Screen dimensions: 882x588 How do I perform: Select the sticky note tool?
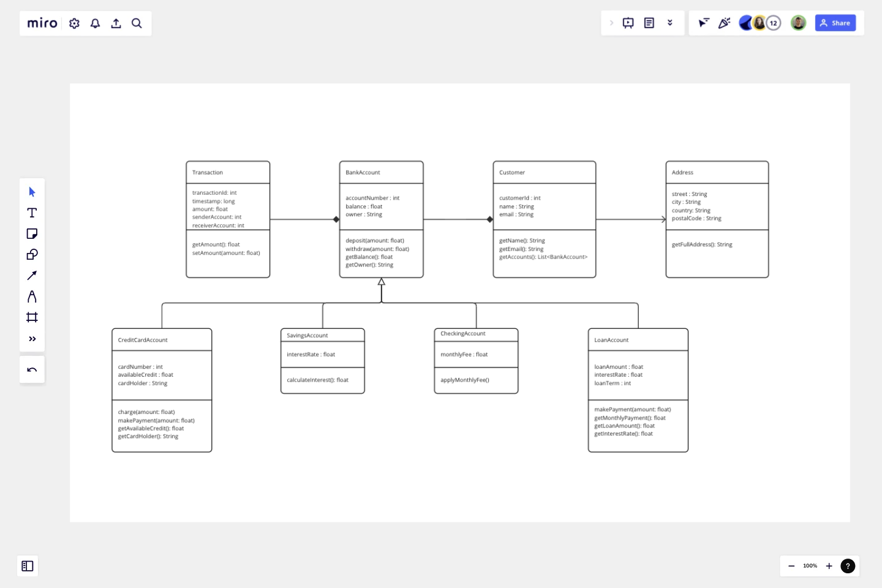click(32, 233)
